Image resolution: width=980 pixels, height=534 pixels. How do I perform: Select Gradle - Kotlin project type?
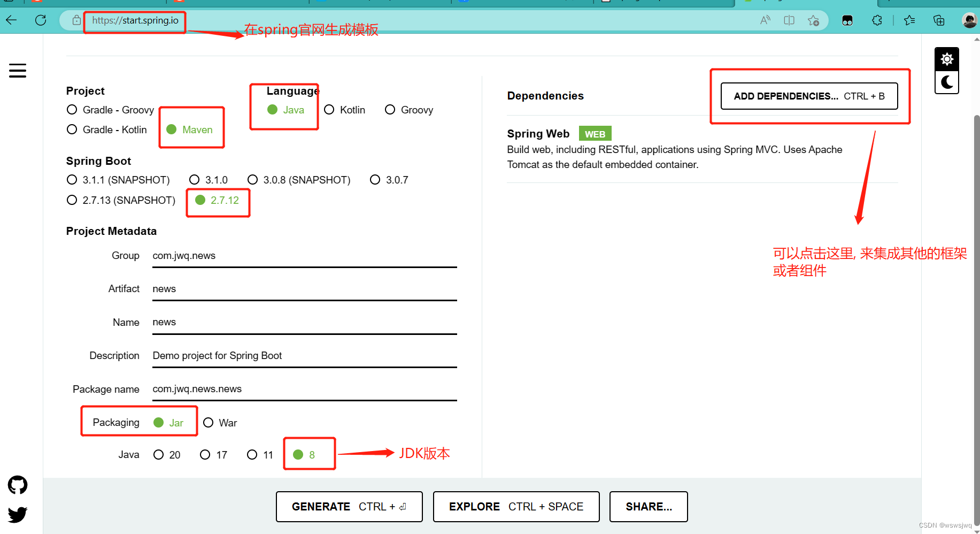106,129
